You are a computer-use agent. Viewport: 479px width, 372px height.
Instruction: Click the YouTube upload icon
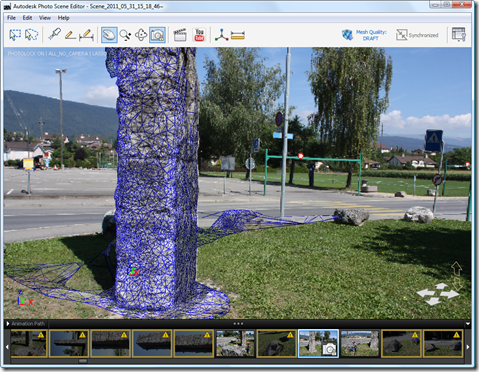click(199, 35)
